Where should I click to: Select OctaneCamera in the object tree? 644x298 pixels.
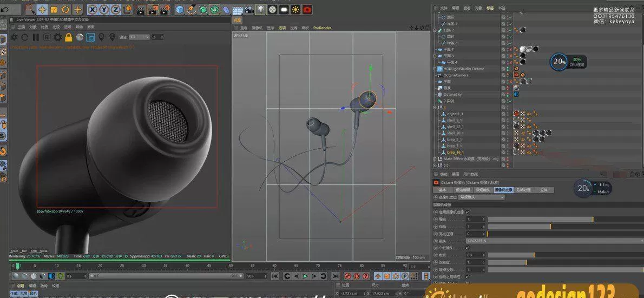click(x=455, y=75)
